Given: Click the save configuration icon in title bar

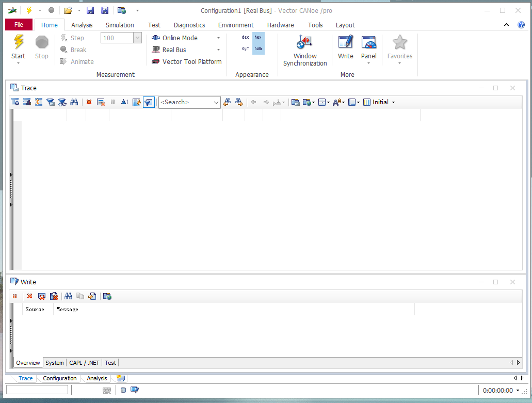Looking at the screenshot, I should (x=90, y=10).
